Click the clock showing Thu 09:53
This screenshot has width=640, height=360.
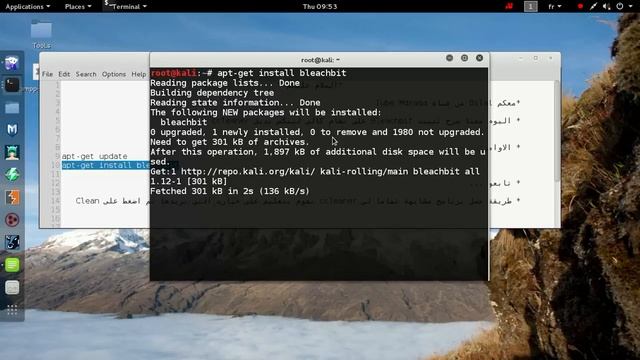point(320,7)
